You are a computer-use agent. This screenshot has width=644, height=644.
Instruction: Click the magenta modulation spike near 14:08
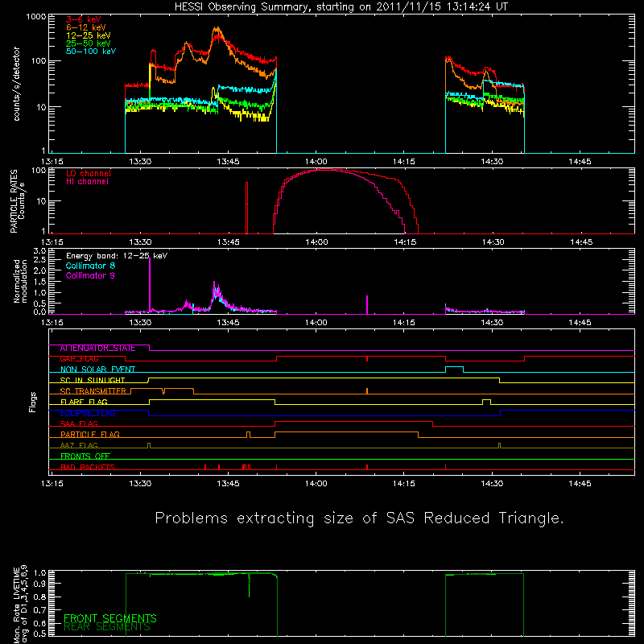(x=367, y=305)
